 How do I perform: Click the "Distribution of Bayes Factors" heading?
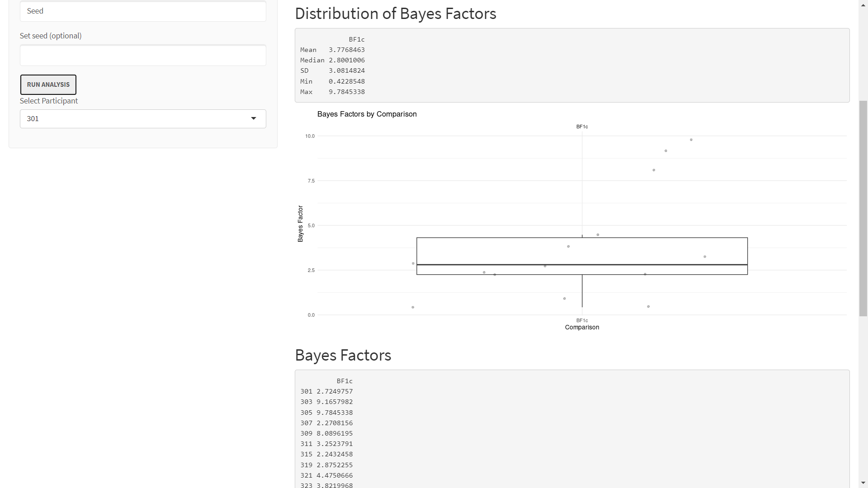click(x=396, y=14)
